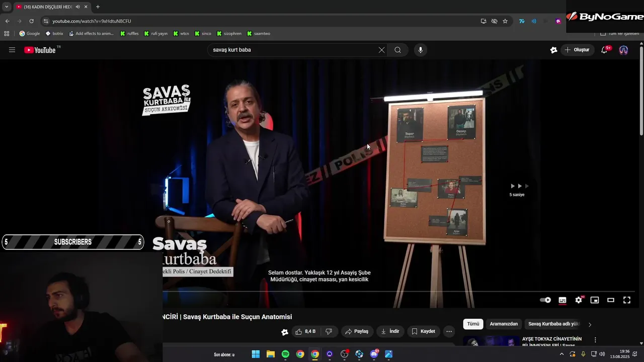The width and height of the screenshot is (644, 362).
Task: Dislike the video
Action: [x=329, y=331]
